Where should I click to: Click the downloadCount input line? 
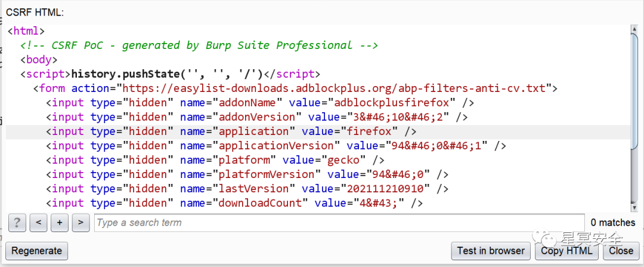[234, 203]
